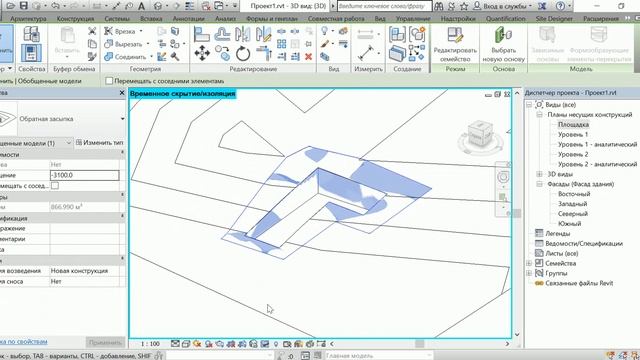Open the Конструкция ribbon tab
The height and width of the screenshot is (360, 640).
(x=75, y=18)
